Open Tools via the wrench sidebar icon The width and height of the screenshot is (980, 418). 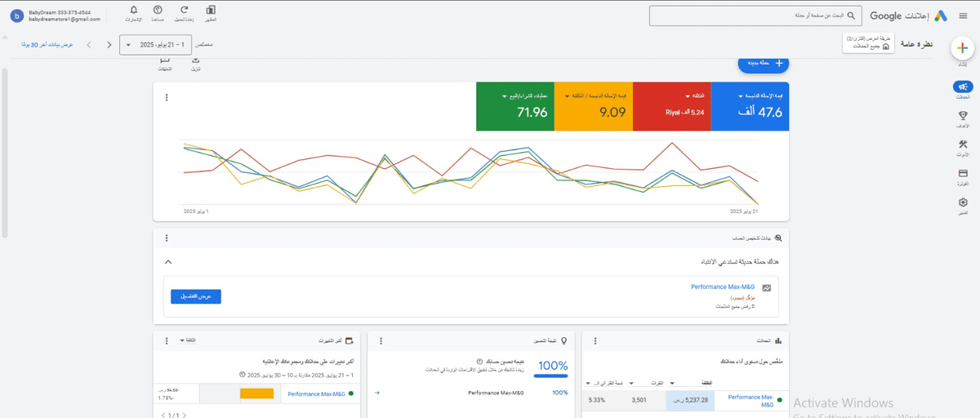tap(963, 145)
